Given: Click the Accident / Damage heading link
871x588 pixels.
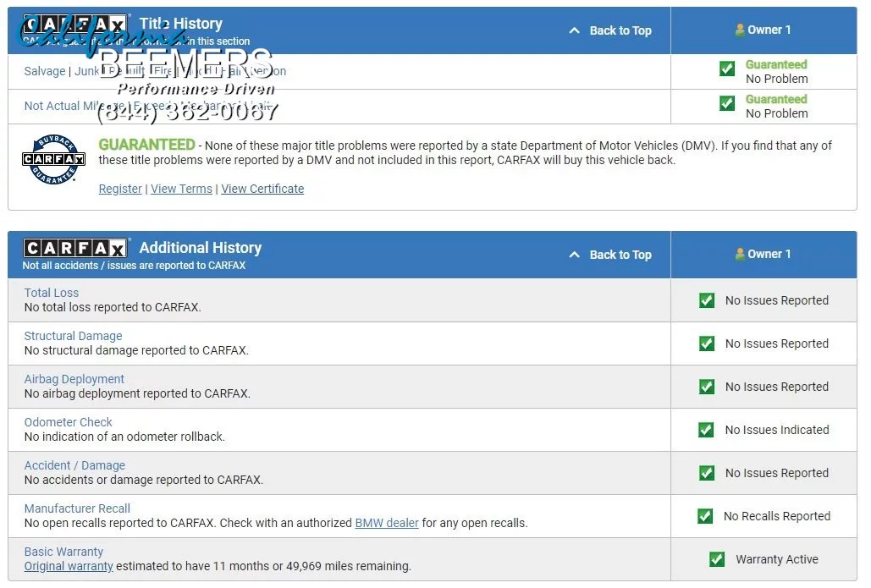Looking at the screenshot, I should click(x=75, y=465).
